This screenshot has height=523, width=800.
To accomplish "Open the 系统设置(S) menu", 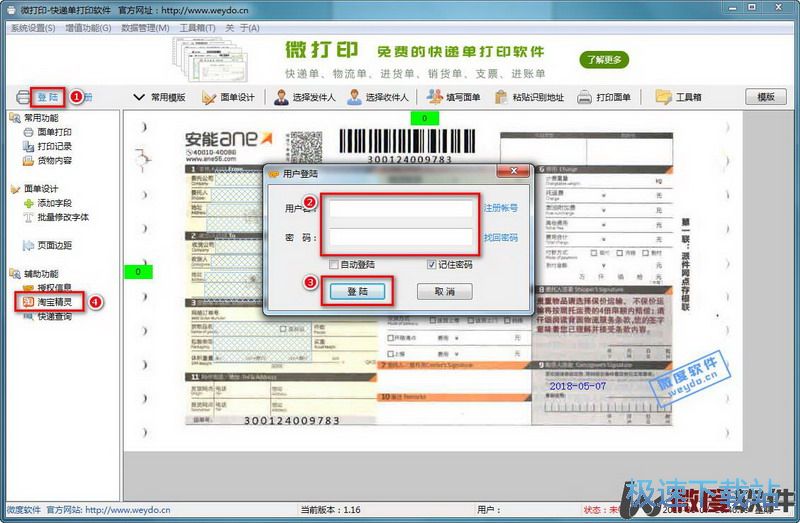I will 33,28.
